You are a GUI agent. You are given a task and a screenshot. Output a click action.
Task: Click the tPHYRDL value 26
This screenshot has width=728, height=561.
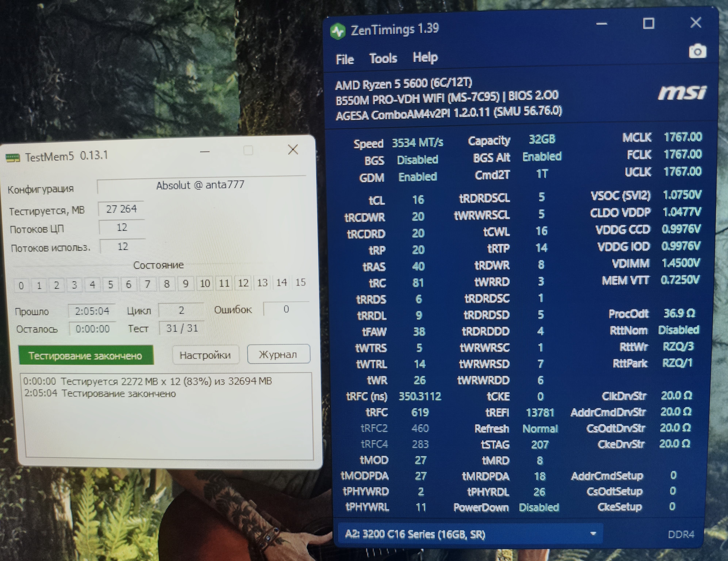(539, 492)
